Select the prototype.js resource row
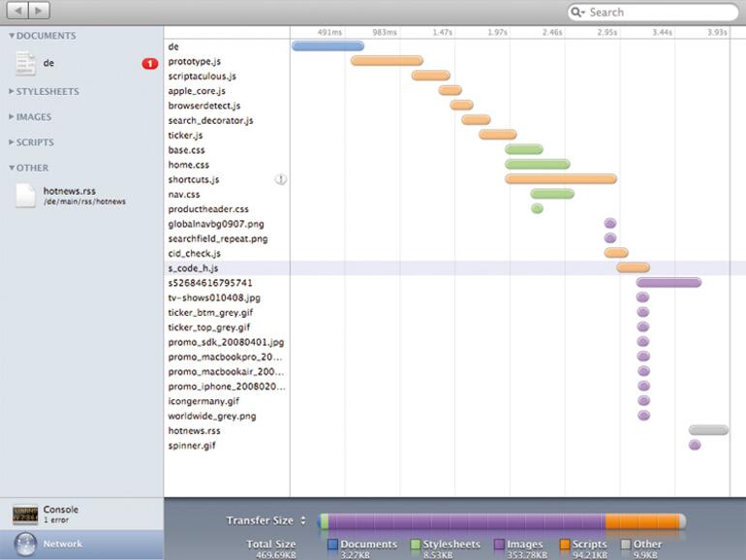This screenshot has width=746, height=560. click(195, 61)
